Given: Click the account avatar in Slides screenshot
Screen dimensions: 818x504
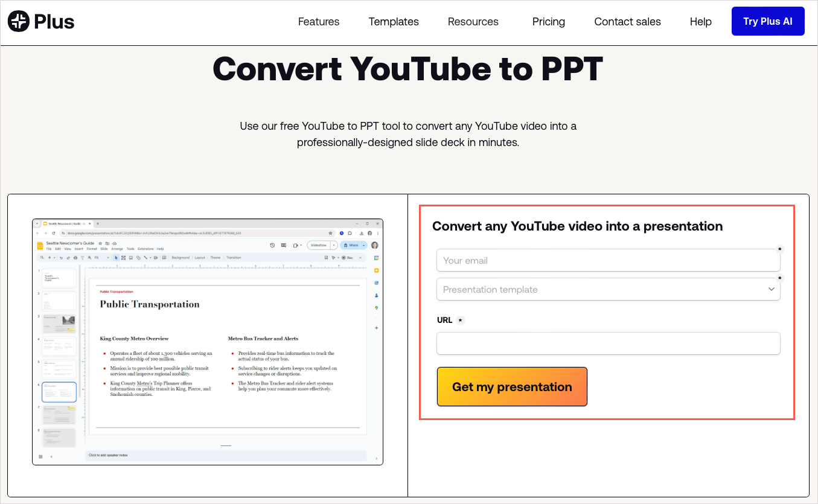Looking at the screenshot, I should coord(375,245).
